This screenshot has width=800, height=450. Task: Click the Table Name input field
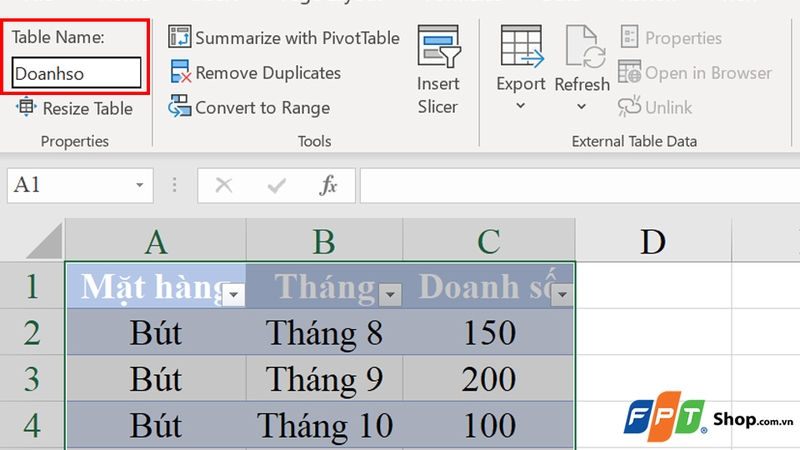click(x=77, y=73)
